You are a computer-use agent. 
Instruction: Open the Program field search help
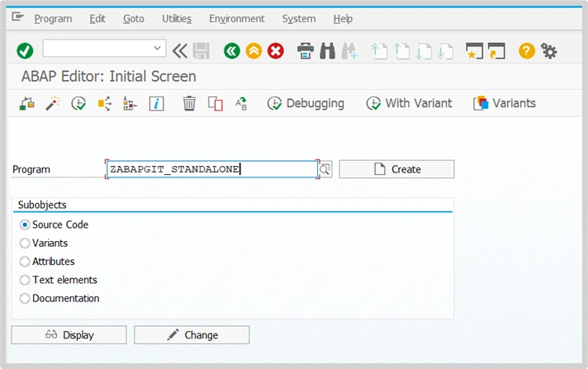click(325, 169)
